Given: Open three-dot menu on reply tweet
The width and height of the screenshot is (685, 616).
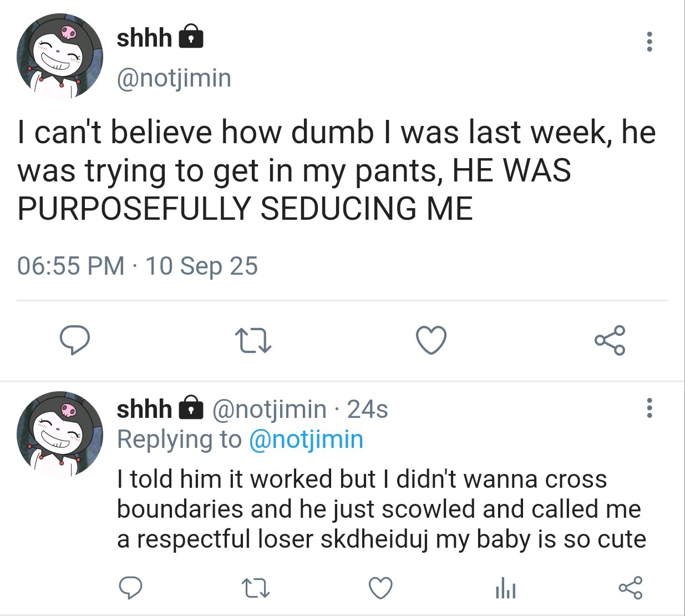Looking at the screenshot, I should click(x=649, y=408).
